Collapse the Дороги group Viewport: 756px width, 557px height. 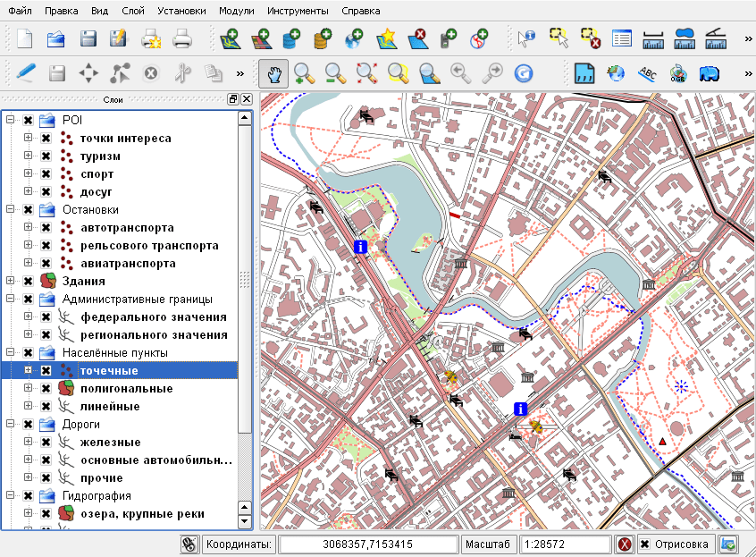[x=12, y=425]
